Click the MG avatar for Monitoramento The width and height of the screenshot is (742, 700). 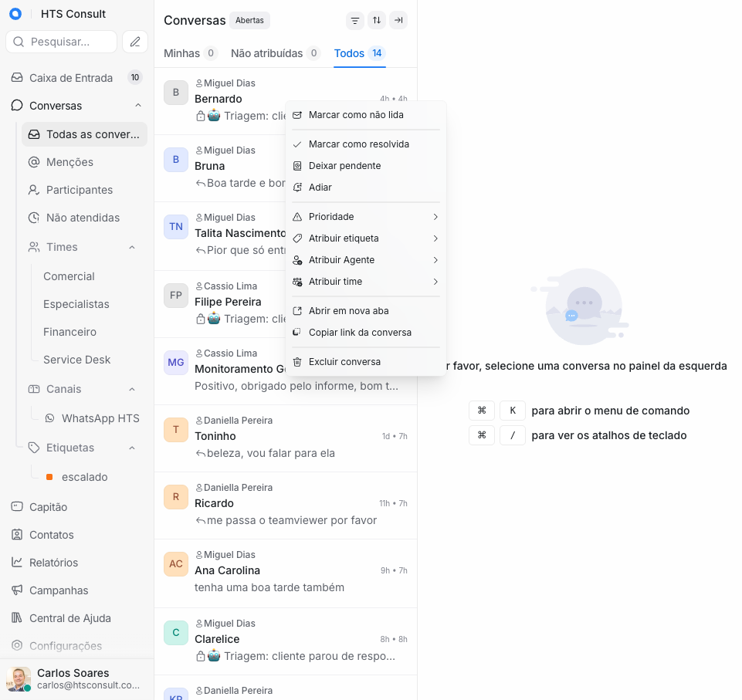pyautogui.click(x=176, y=362)
